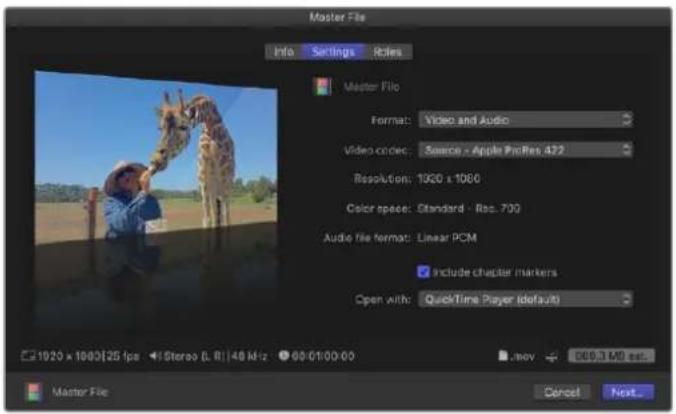This screenshot has width=676, height=414.
Task: Click the Stereo (L R) | 48 kHz text
Action: 216,356
